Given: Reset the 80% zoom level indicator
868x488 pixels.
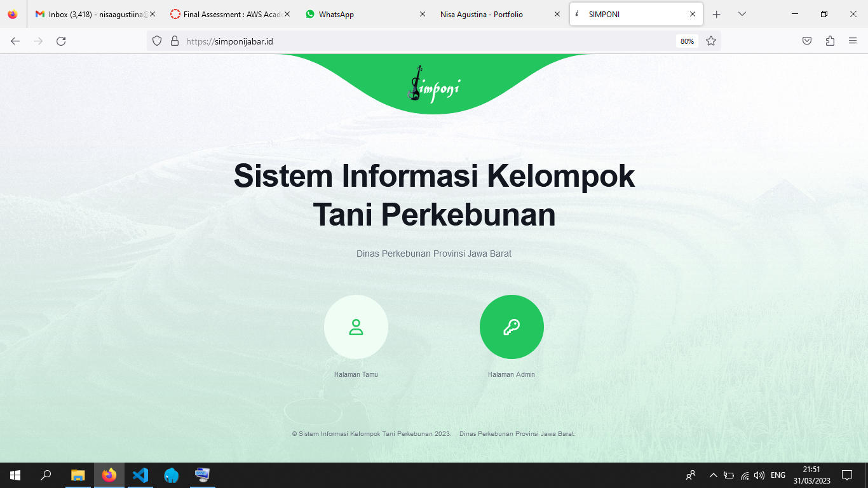Looking at the screenshot, I should pos(687,41).
